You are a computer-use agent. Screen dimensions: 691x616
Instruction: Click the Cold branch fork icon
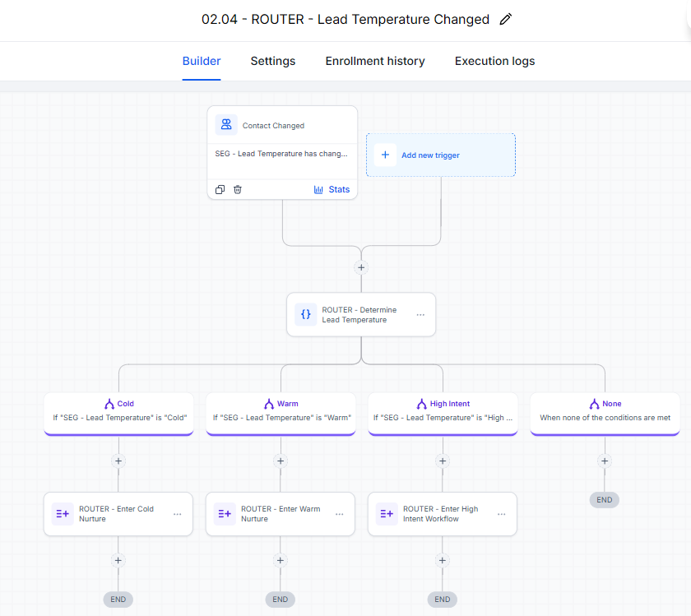pos(109,404)
